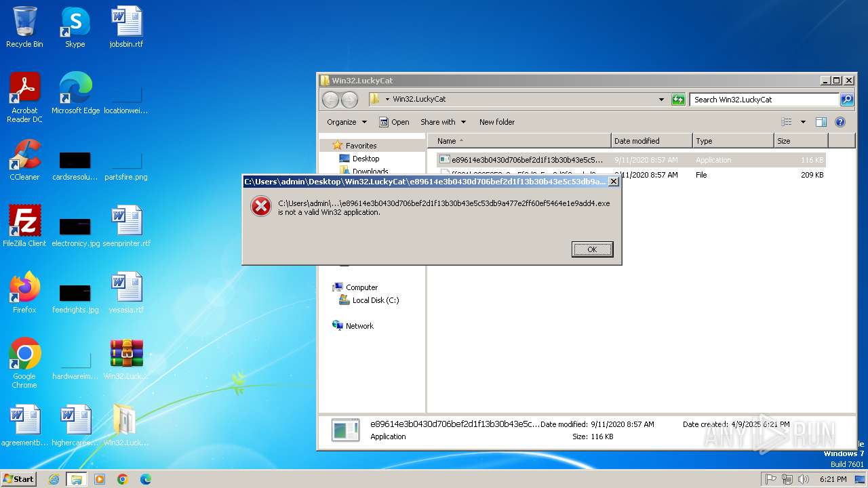Launch Internet Explorer from the taskbar
The image size is (868, 488).
(54, 479)
